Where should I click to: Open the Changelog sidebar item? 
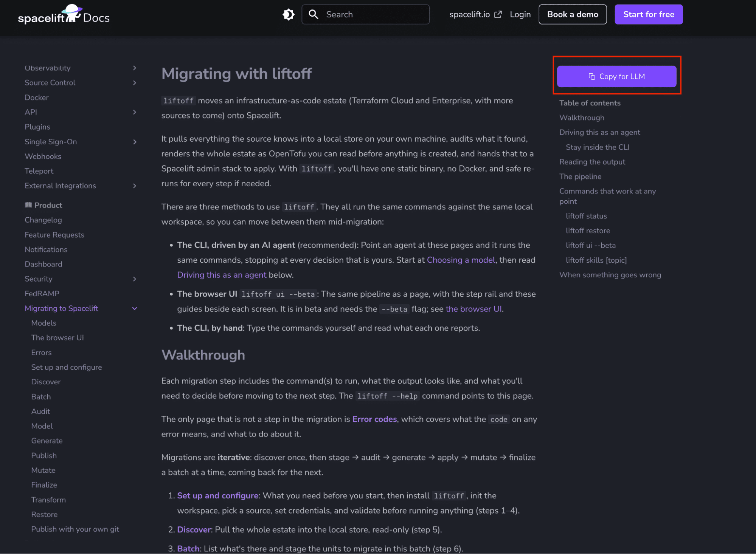[43, 220]
